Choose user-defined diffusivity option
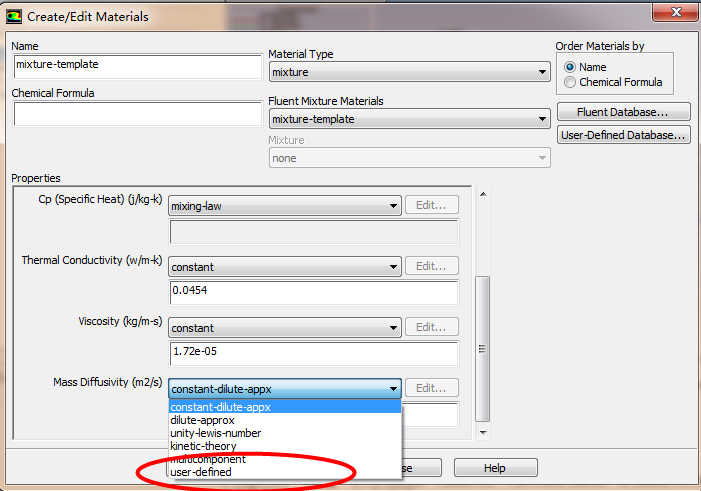 click(x=285, y=472)
